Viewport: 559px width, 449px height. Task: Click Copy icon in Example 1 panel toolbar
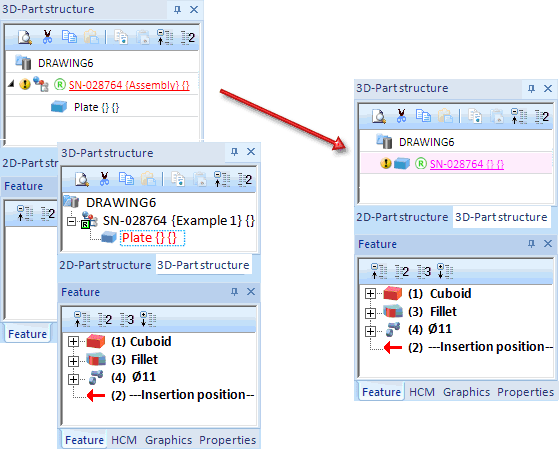click(127, 179)
